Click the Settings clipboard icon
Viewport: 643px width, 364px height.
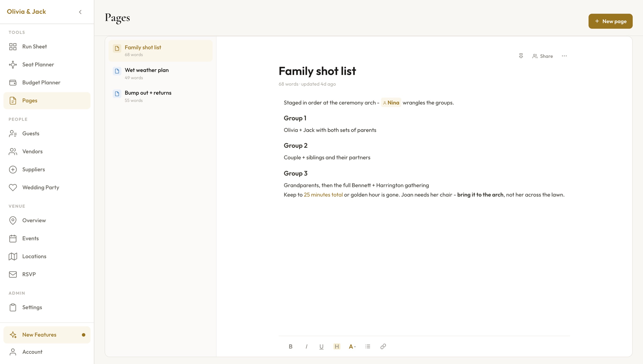click(13, 307)
